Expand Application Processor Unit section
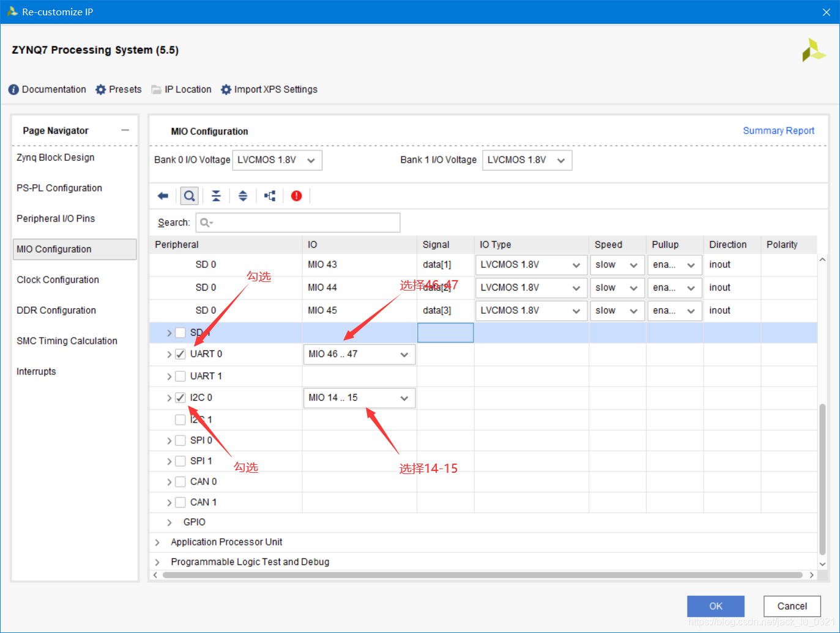The width and height of the screenshot is (840, 633). pos(157,542)
